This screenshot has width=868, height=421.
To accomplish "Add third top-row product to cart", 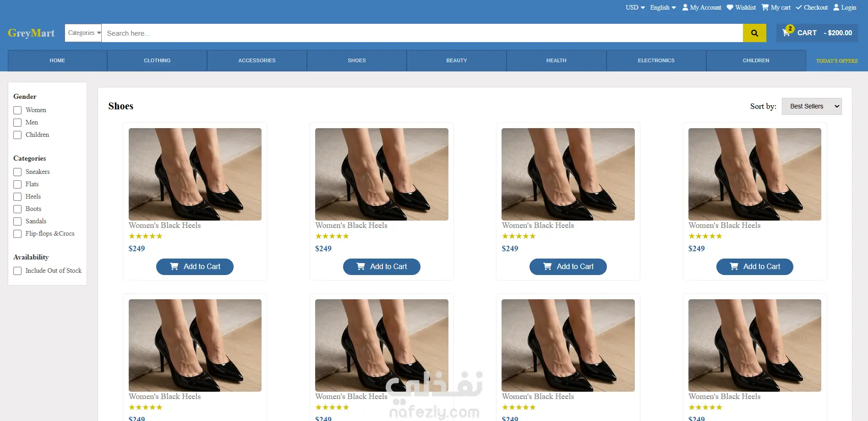I will tap(568, 267).
